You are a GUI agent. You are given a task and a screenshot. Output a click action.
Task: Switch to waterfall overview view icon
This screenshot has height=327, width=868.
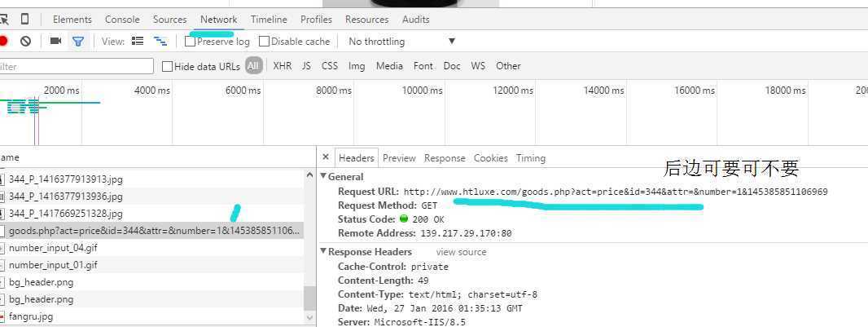pyautogui.click(x=160, y=41)
